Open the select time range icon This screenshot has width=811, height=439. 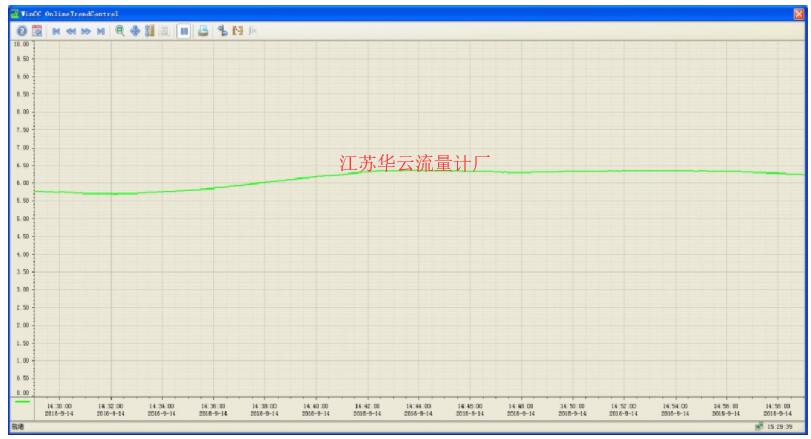pos(237,31)
